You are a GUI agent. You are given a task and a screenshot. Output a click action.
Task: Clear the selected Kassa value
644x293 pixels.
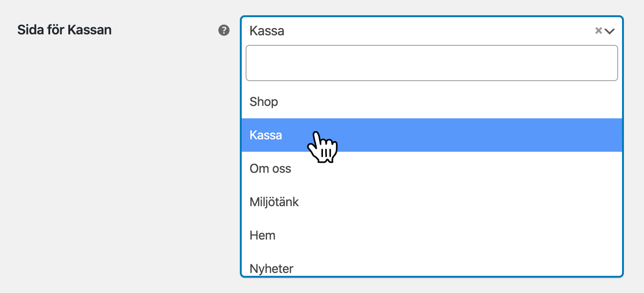coord(598,31)
